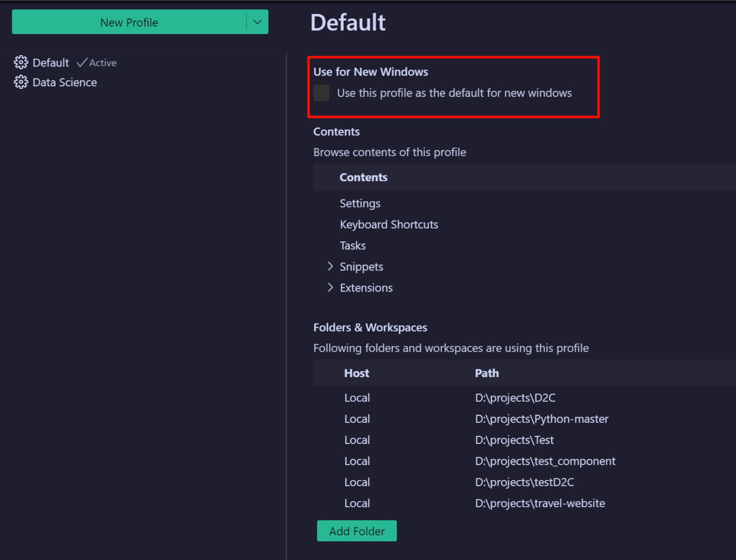
Task: Select the Tasks entry under Contents
Action: (x=352, y=245)
